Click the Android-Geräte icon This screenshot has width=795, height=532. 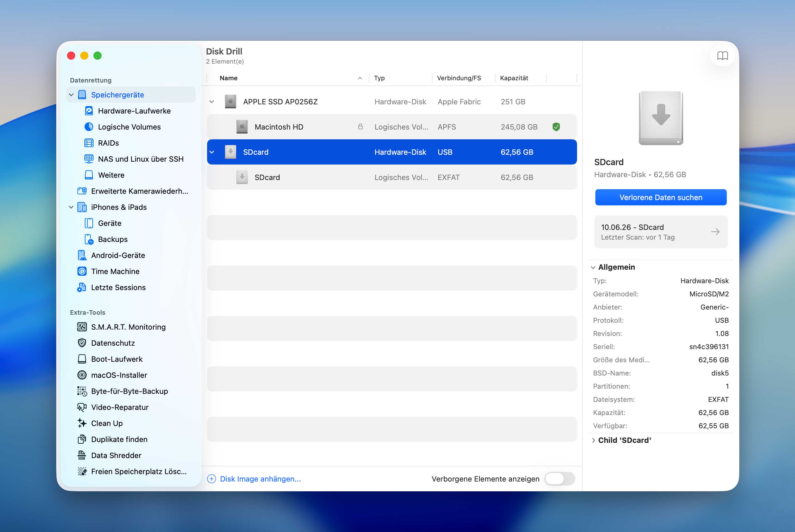(82, 255)
